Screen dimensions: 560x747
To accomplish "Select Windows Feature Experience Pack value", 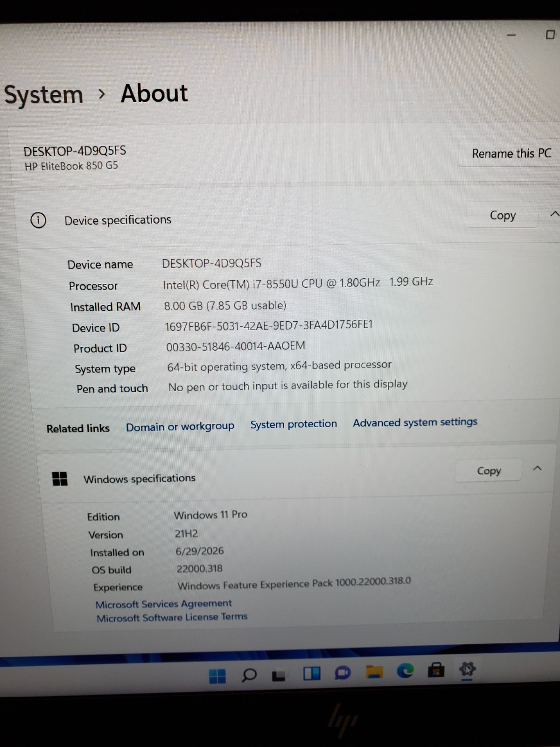I will [x=294, y=583].
